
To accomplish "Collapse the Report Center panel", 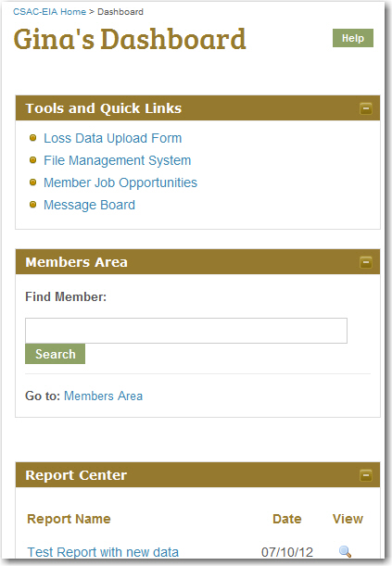I will pos(366,475).
